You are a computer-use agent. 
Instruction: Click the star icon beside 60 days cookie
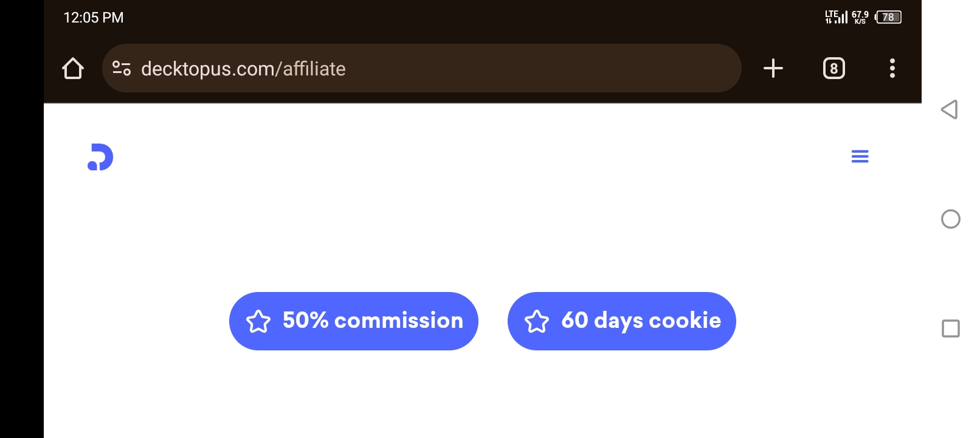pyautogui.click(x=536, y=321)
